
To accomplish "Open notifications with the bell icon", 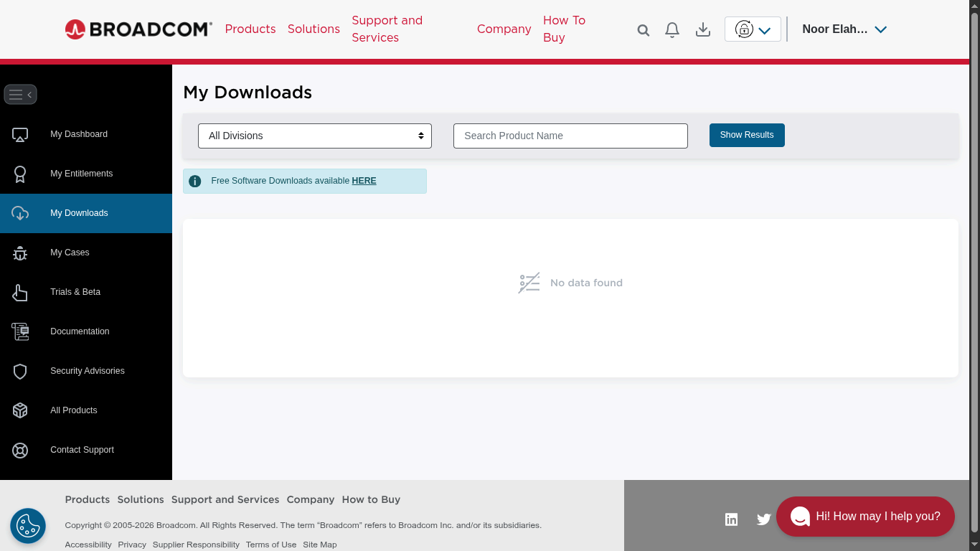I will point(672,29).
